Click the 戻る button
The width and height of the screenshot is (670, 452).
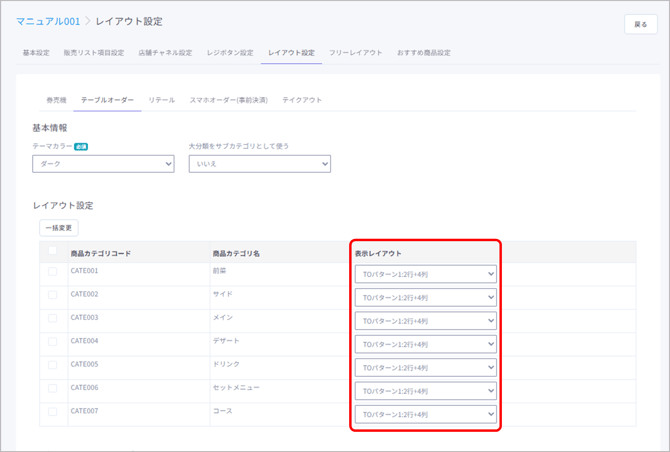pyautogui.click(x=640, y=25)
